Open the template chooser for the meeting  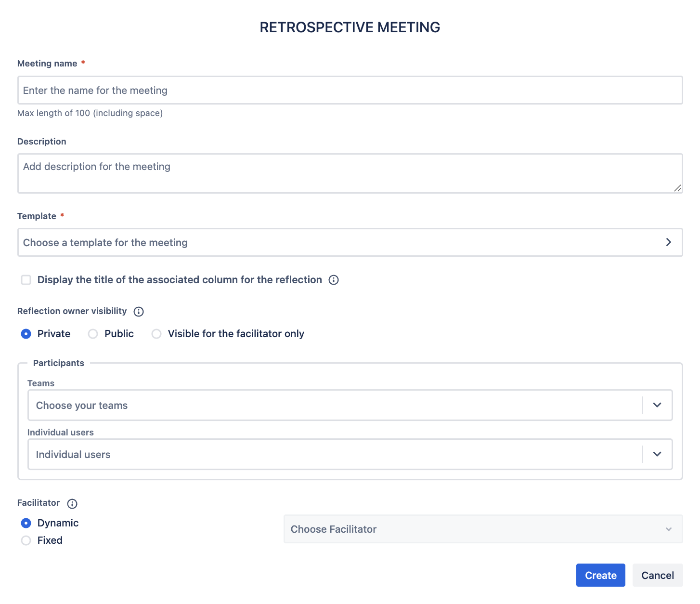click(337, 242)
